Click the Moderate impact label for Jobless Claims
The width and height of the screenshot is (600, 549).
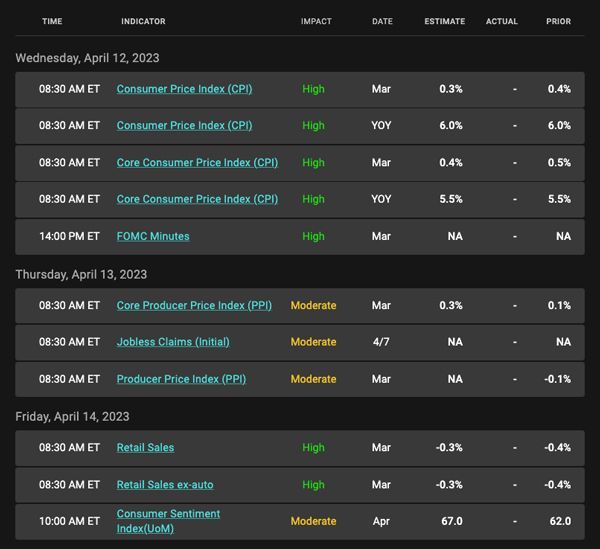click(x=313, y=342)
